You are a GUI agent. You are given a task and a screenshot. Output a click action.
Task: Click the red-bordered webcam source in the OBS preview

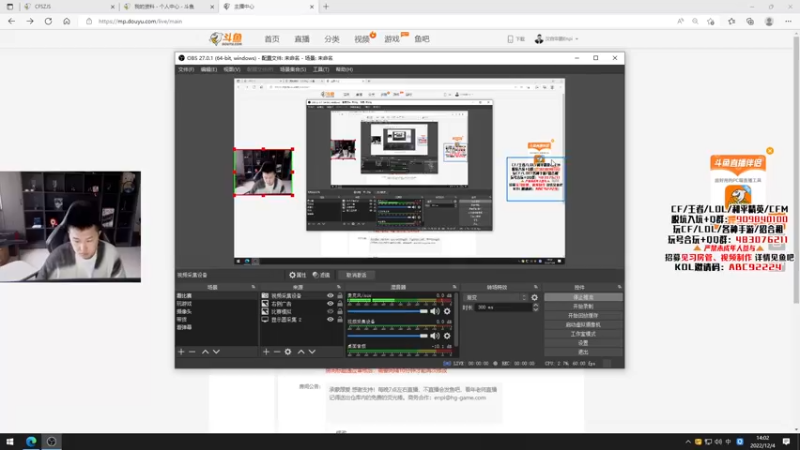[263, 172]
